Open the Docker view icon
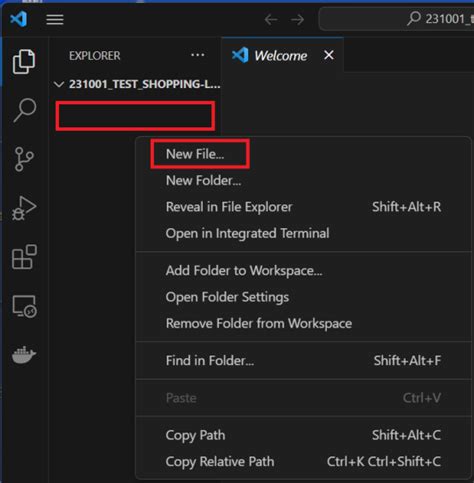Screen dimensions: 474x483 coord(24,355)
